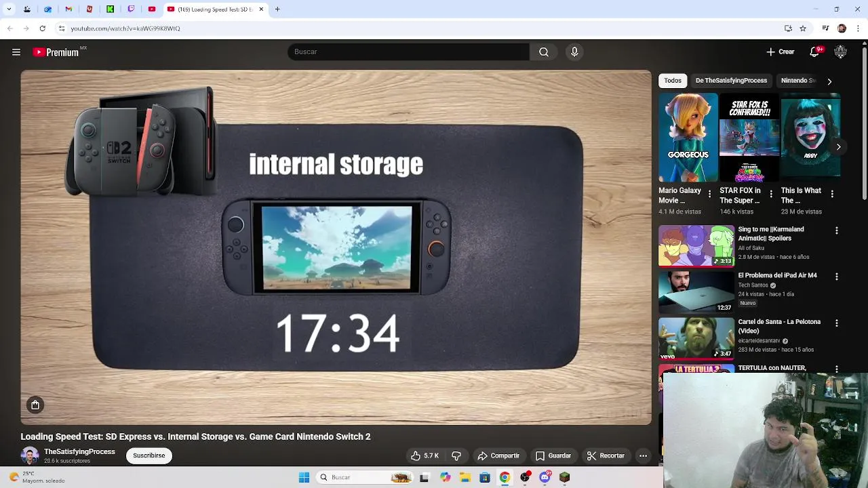Open YouTube account avatar menu

(x=840, y=52)
